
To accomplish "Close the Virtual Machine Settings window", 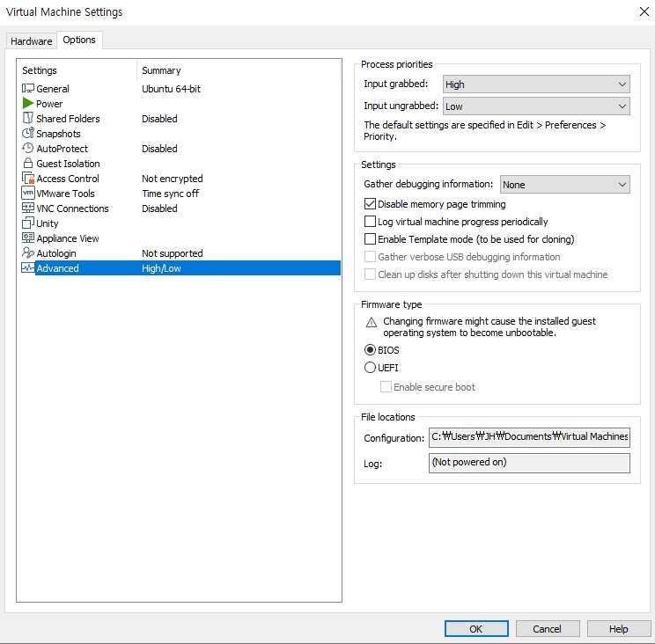I will click(x=644, y=11).
